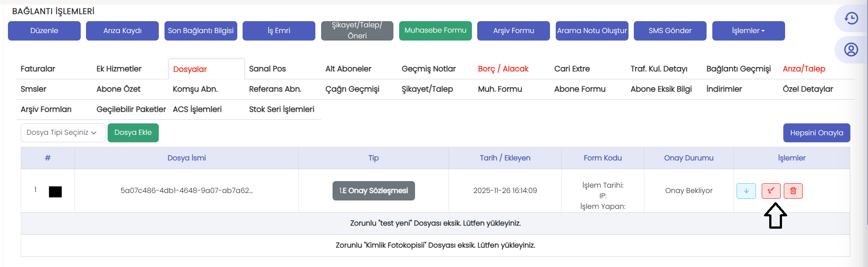Click the red trash delete icon
This screenshot has height=267, width=868.
pos(793,191)
